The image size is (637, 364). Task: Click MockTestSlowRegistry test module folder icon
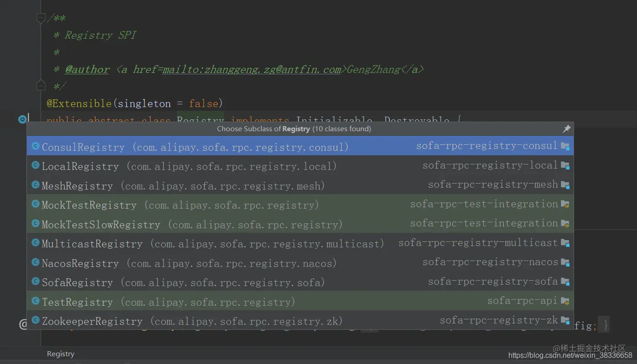[x=565, y=224]
